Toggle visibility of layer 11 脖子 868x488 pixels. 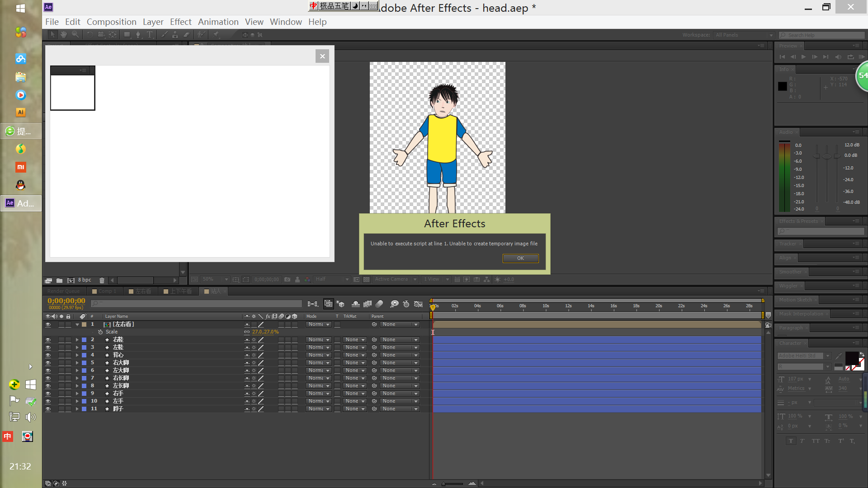48,409
